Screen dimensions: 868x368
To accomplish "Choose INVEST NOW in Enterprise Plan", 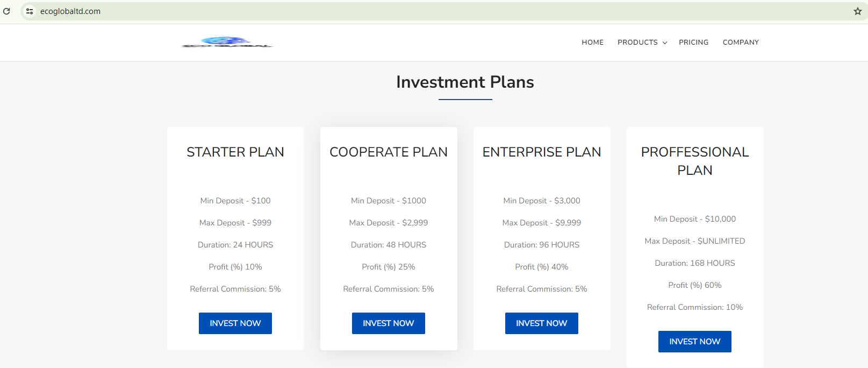I will 541,323.
